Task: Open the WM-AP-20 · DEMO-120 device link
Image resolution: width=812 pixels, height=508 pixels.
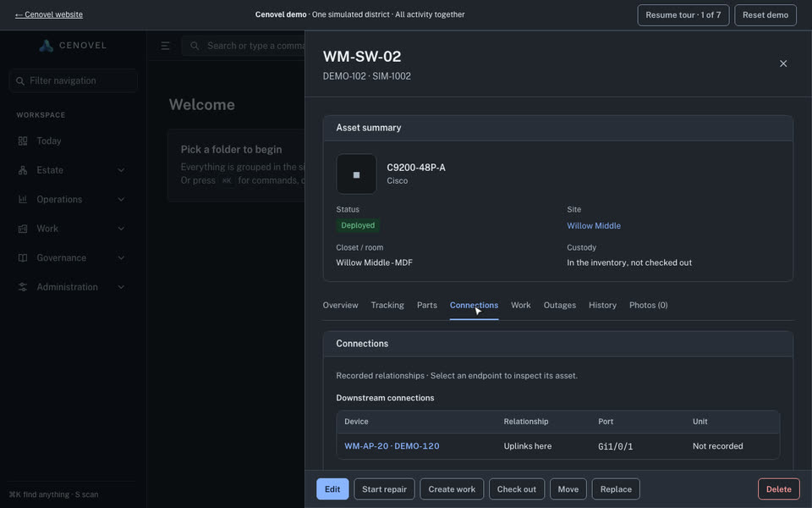Action: [x=392, y=446]
